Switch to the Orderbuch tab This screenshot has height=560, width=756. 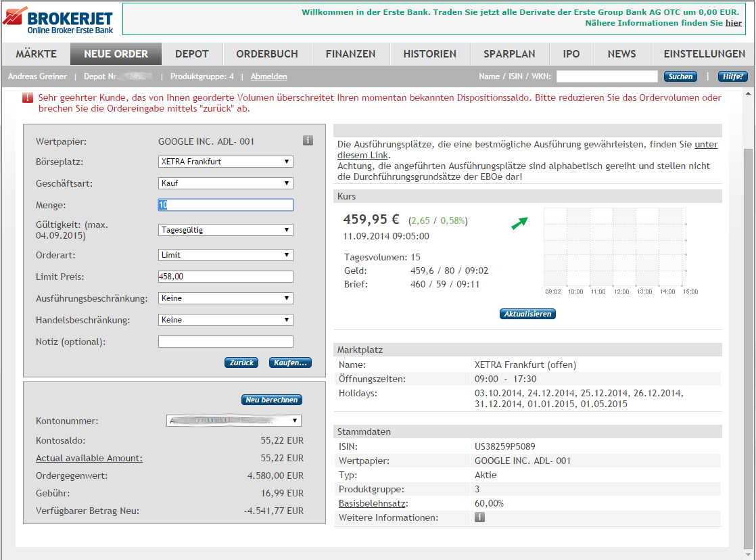click(x=267, y=54)
